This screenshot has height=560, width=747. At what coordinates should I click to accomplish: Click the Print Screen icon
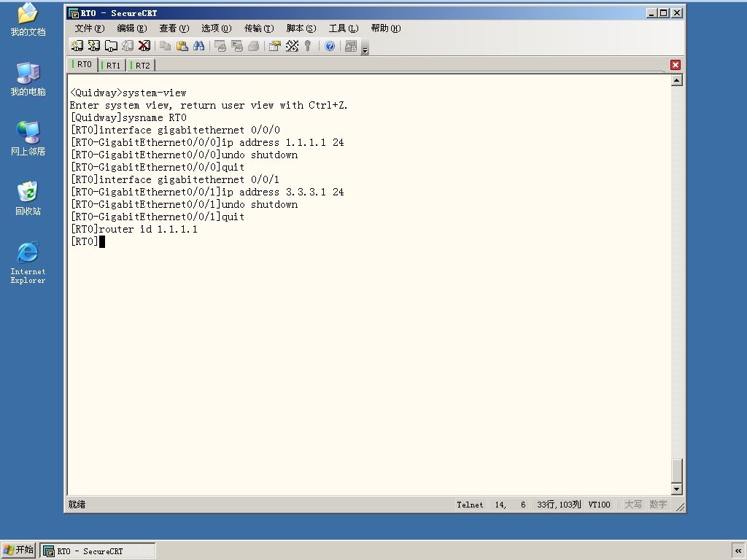coord(220,46)
